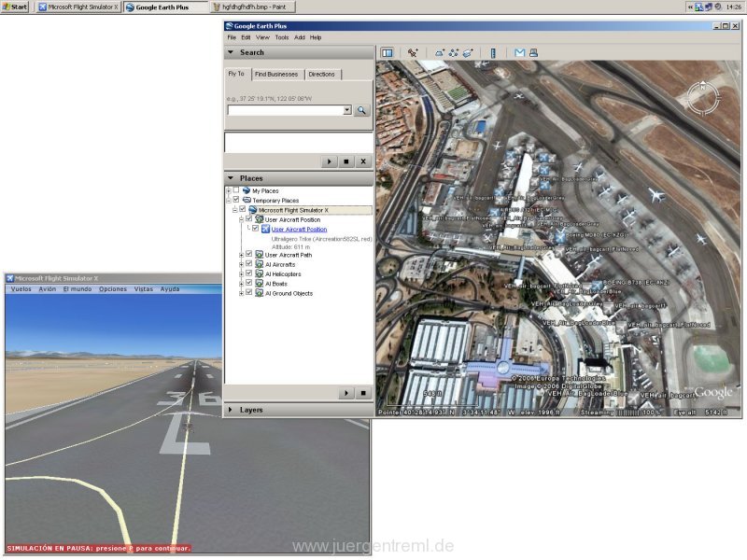The width and height of the screenshot is (747, 560).
Task: Click the AI Boats network-link icon
Action: point(260,284)
